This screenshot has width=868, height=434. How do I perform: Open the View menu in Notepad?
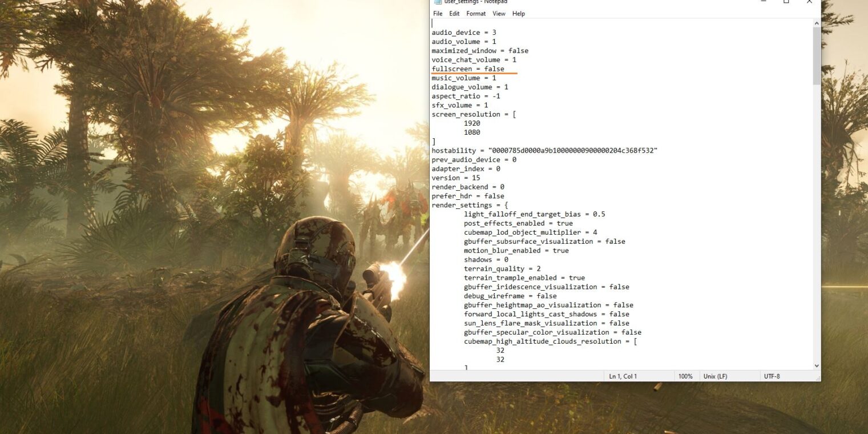coord(499,14)
